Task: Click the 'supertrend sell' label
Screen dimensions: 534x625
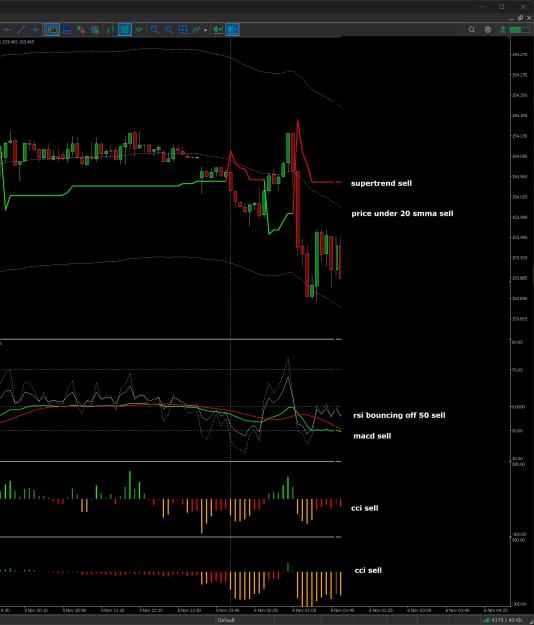Action: (x=381, y=183)
